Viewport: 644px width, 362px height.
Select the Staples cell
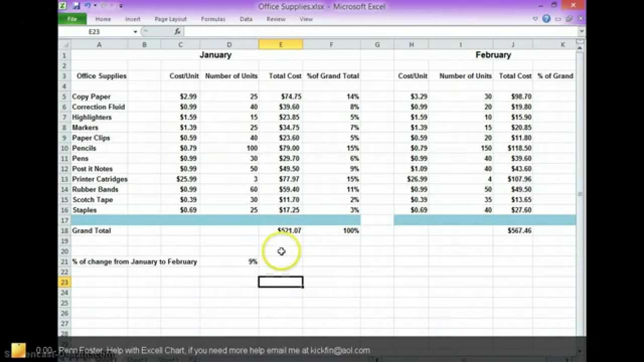[100, 210]
